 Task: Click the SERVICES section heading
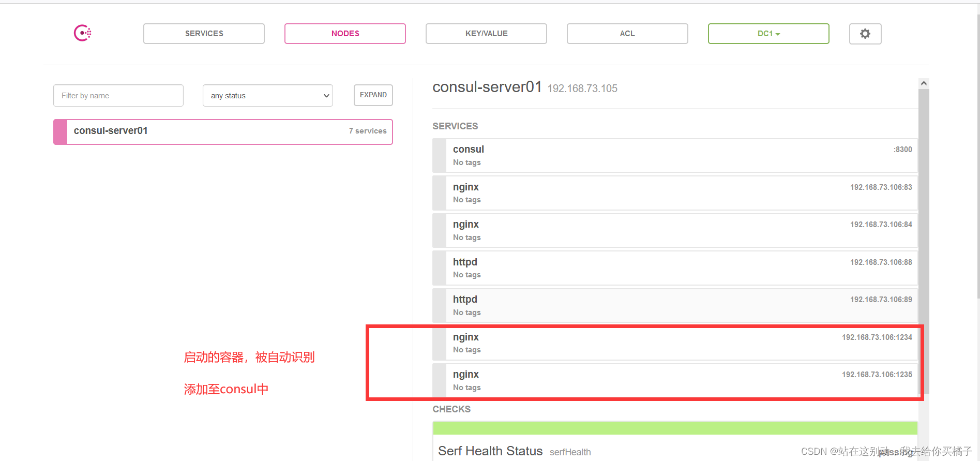point(455,126)
